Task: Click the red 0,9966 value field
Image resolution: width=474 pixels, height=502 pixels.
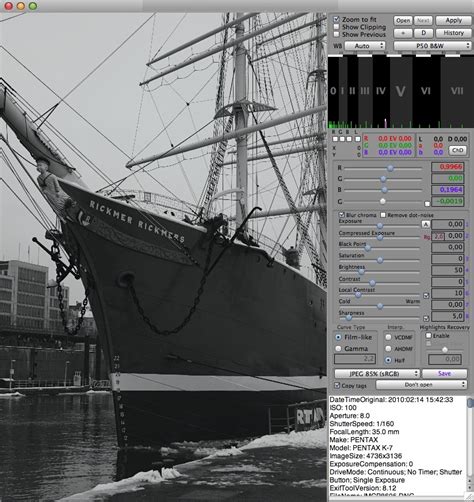Action: pyautogui.click(x=448, y=167)
